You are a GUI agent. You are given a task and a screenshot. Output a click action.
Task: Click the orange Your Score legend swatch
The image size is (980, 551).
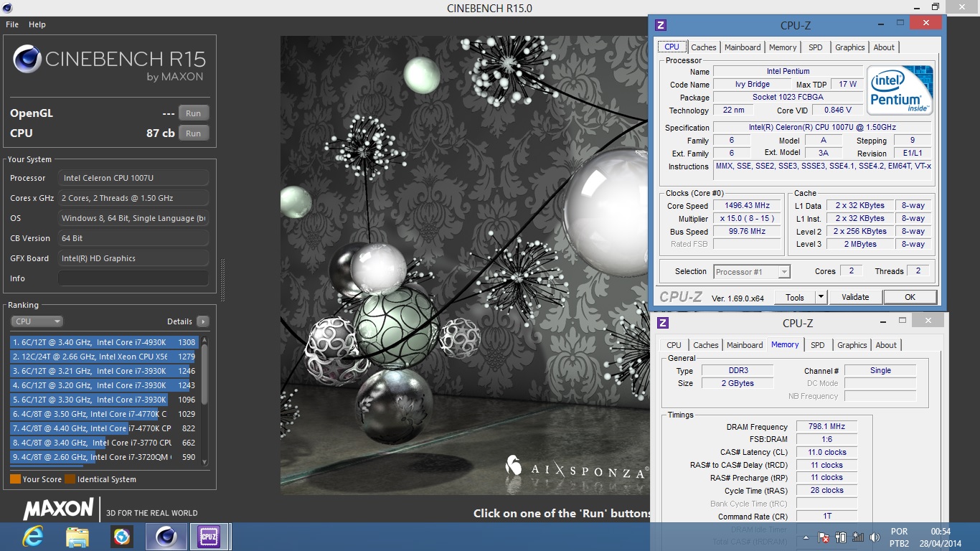(x=15, y=479)
